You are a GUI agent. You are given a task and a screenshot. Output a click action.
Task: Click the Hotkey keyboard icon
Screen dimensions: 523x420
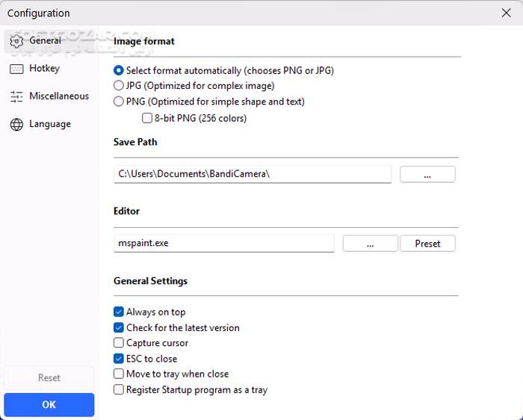click(x=16, y=69)
